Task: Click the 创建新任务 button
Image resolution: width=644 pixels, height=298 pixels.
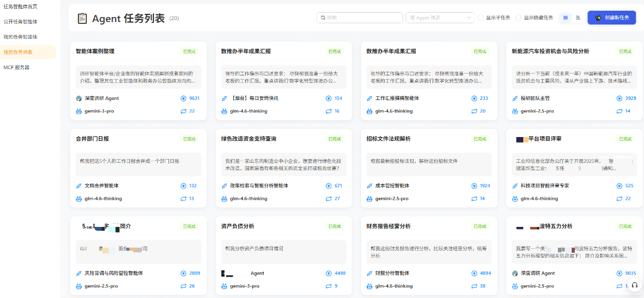Action: click(611, 18)
